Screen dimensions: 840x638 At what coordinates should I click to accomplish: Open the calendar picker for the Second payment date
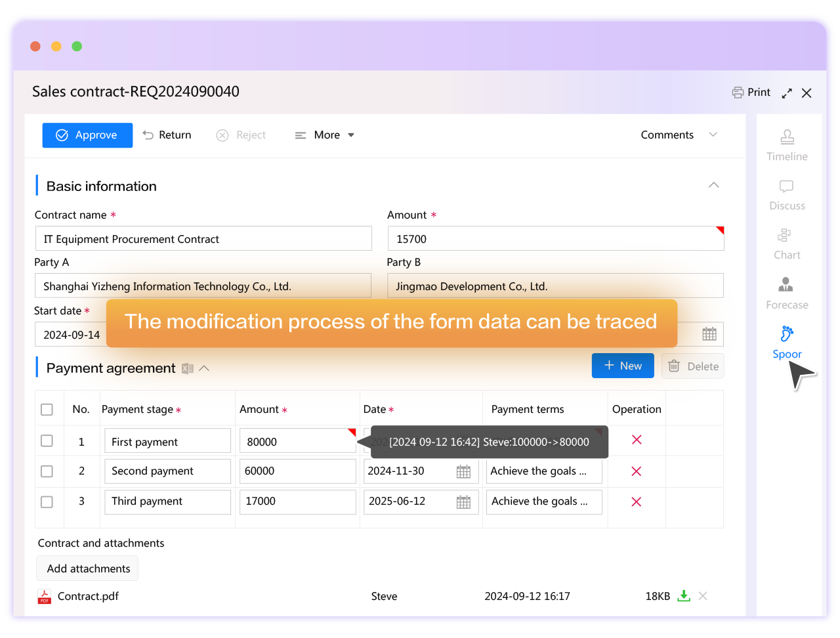click(x=463, y=471)
